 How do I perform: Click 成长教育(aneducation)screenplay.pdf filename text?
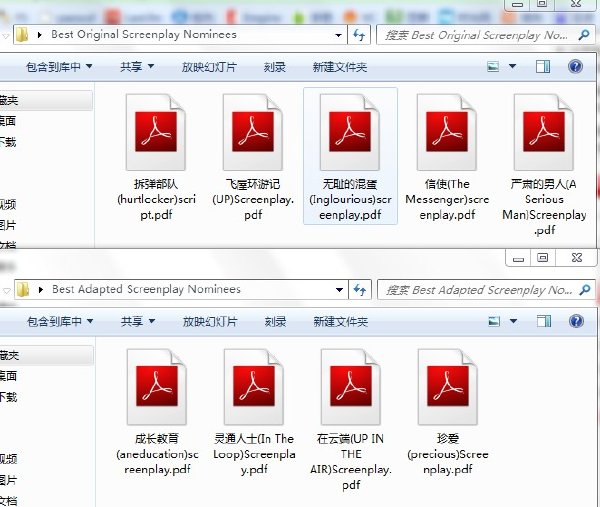pos(157,454)
